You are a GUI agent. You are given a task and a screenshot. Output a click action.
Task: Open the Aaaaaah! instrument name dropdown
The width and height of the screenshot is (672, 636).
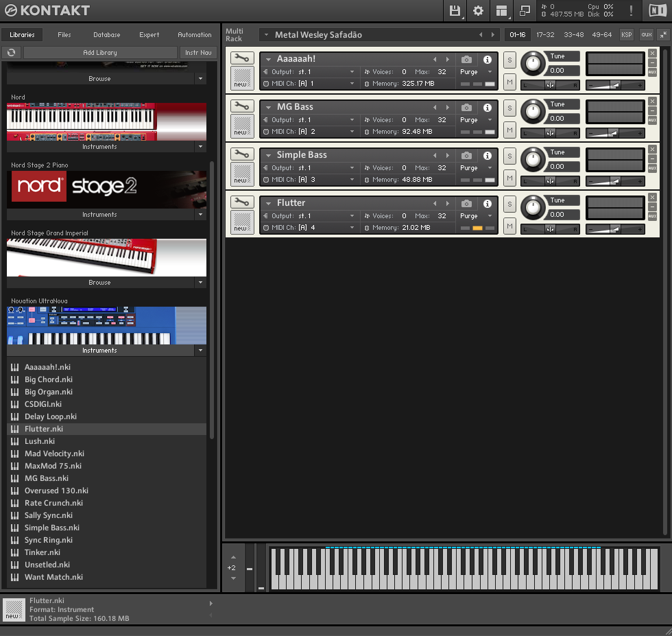click(x=268, y=60)
